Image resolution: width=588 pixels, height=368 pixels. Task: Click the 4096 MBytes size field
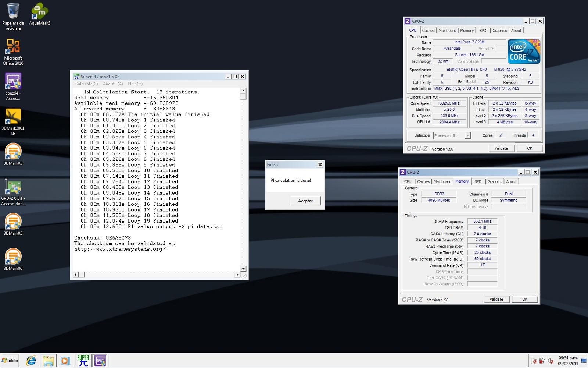pyautogui.click(x=439, y=200)
